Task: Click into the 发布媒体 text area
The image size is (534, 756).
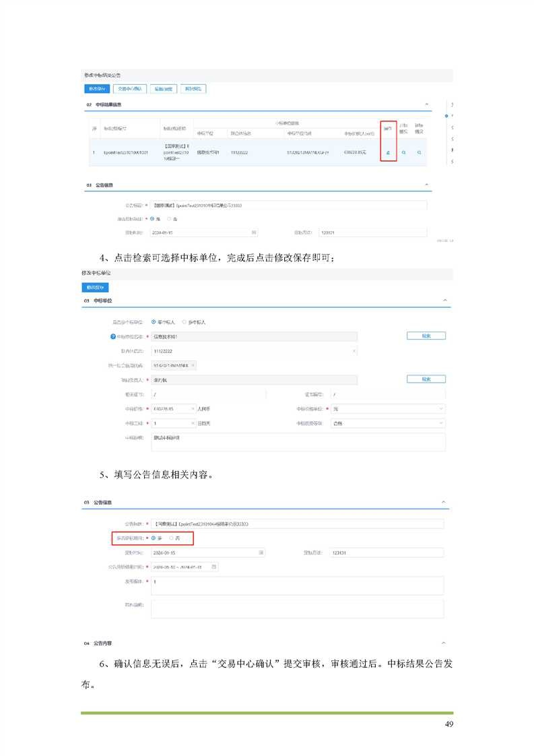Action: 296,586
